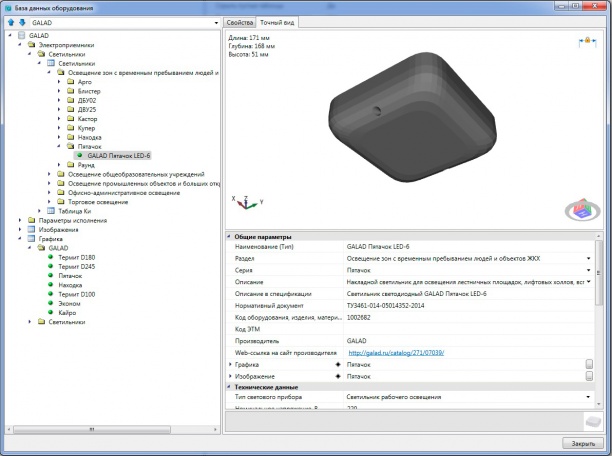This screenshot has width=612, height=456.
Task: Click the luminaire thumbnail at bottom right
Action: (x=591, y=420)
